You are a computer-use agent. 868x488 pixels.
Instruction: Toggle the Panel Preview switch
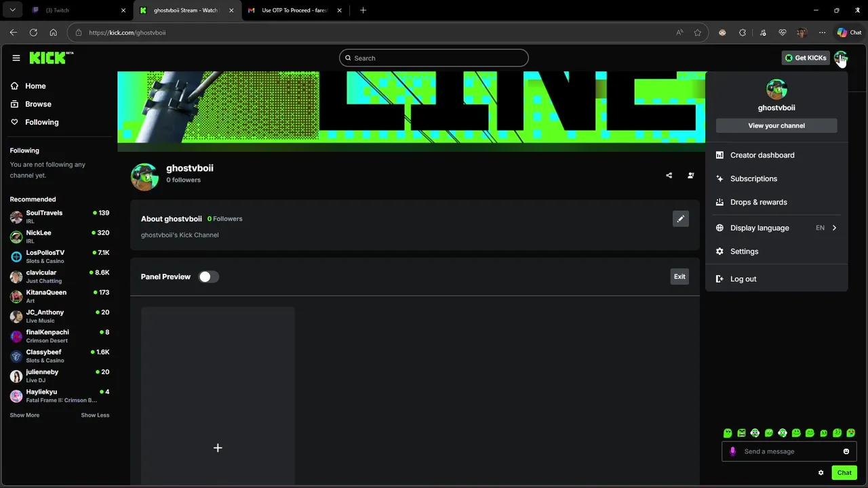[x=208, y=277]
